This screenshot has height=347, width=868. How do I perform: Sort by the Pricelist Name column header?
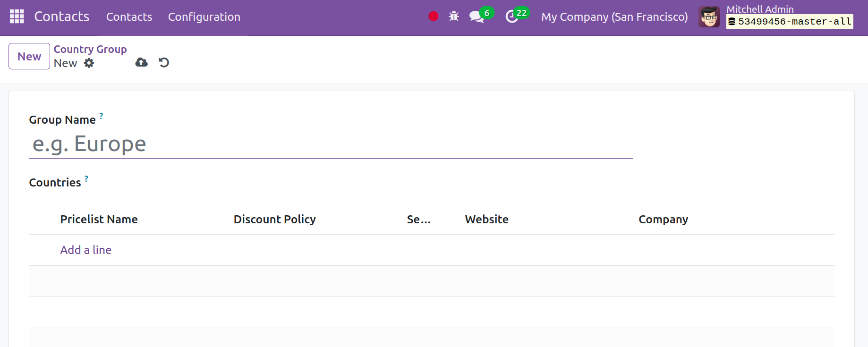[99, 220]
